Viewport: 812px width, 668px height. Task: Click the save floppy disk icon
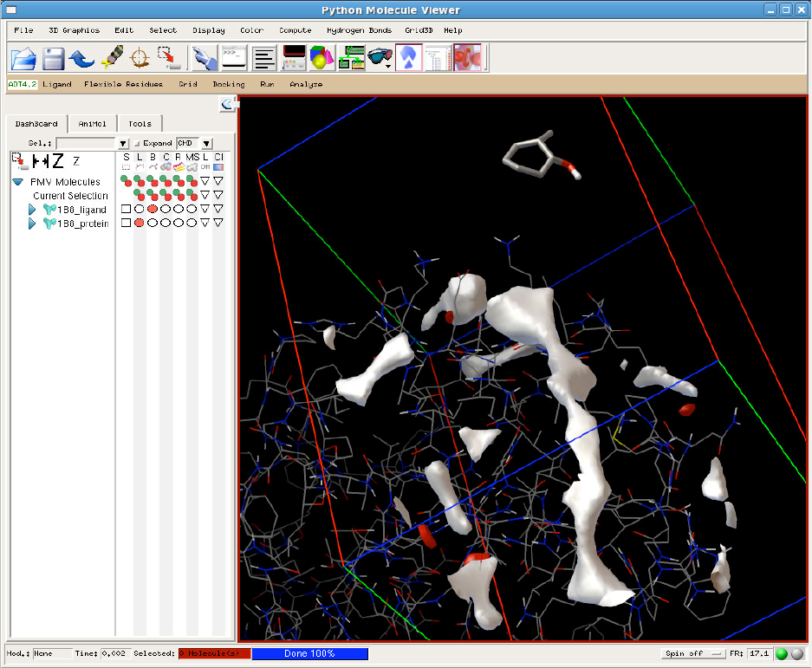(x=54, y=58)
